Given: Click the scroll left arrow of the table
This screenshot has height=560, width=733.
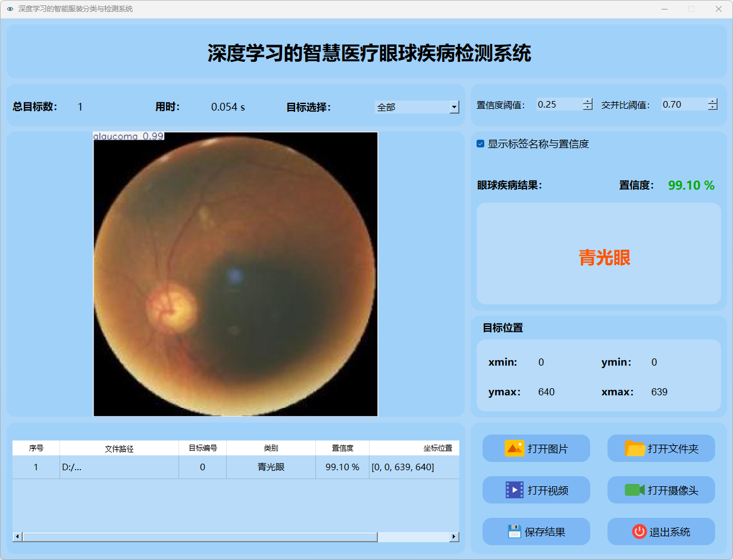Looking at the screenshot, I should pyautogui.click(x=17, y=537).
